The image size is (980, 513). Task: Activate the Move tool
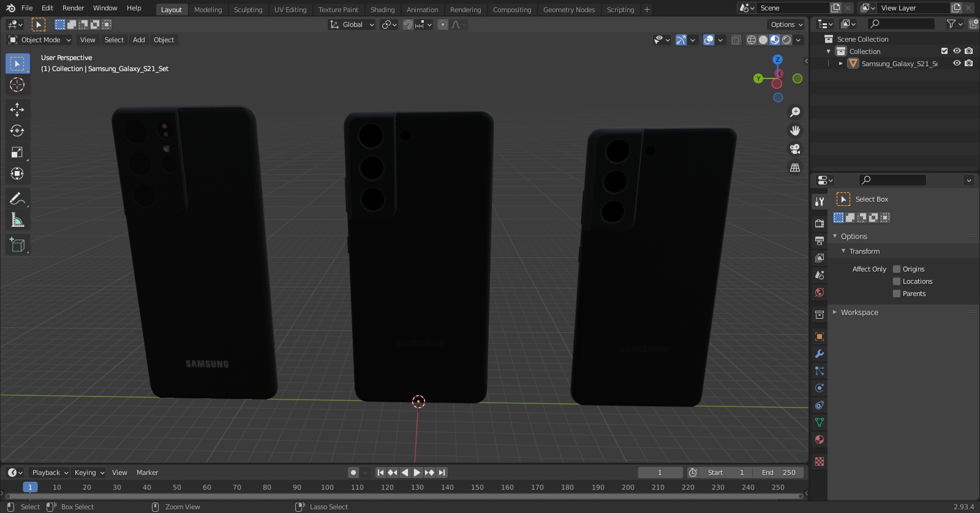coord(17,109)
